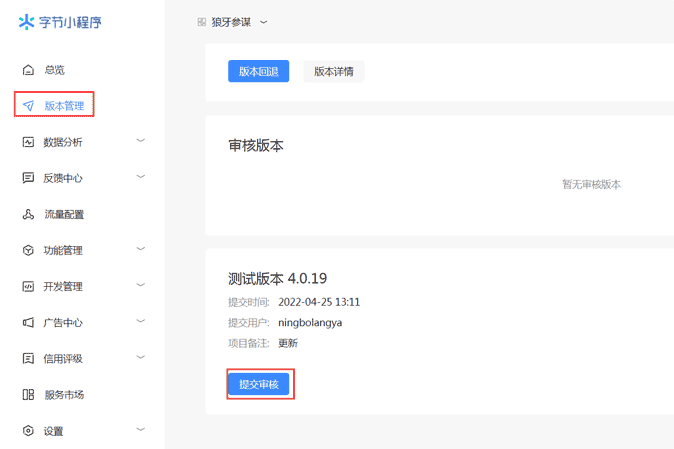Expand the 反馈中心 submenu chevron
This screenshot has width=674, height=449.
[x=141, y=177]
